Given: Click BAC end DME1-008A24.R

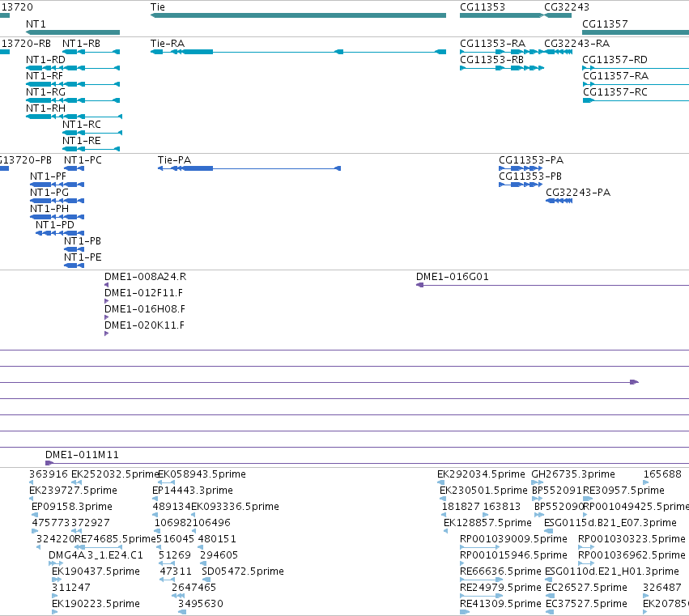Looking at the screenshot, I should (106, 285).
